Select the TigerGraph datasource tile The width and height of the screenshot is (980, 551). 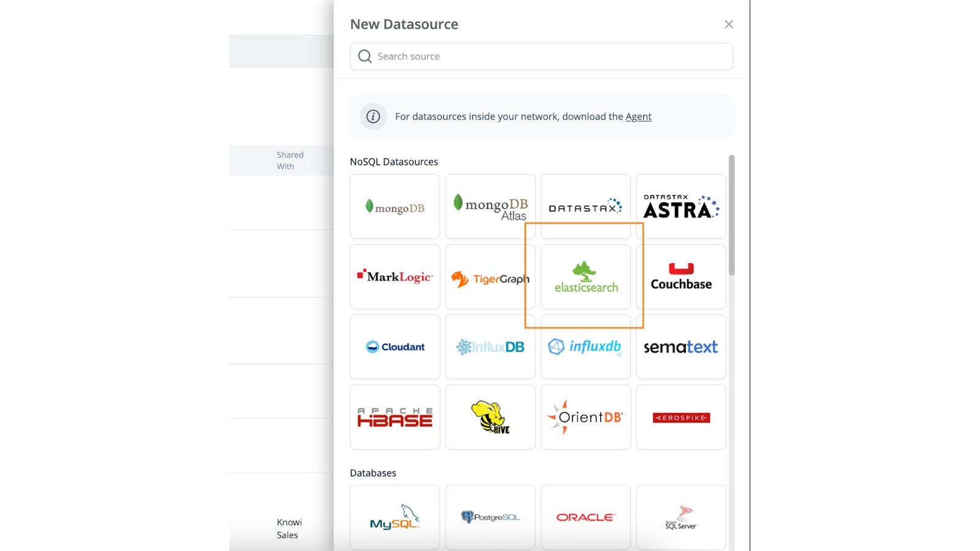(x=490, y=277)
